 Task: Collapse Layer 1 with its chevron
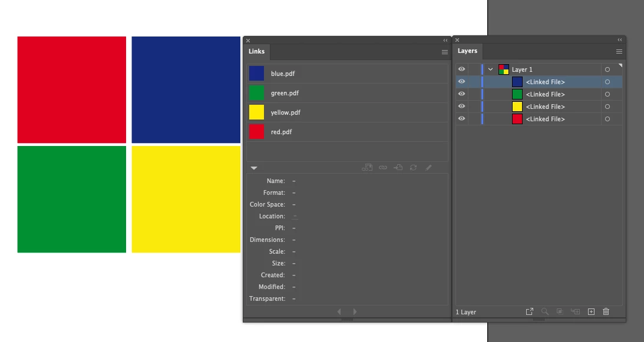[x=490, y=69]
